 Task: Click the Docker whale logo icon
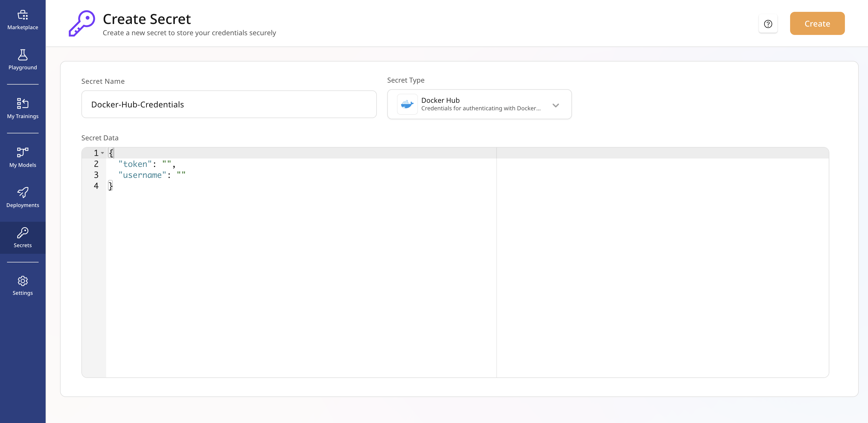(407, 104)
